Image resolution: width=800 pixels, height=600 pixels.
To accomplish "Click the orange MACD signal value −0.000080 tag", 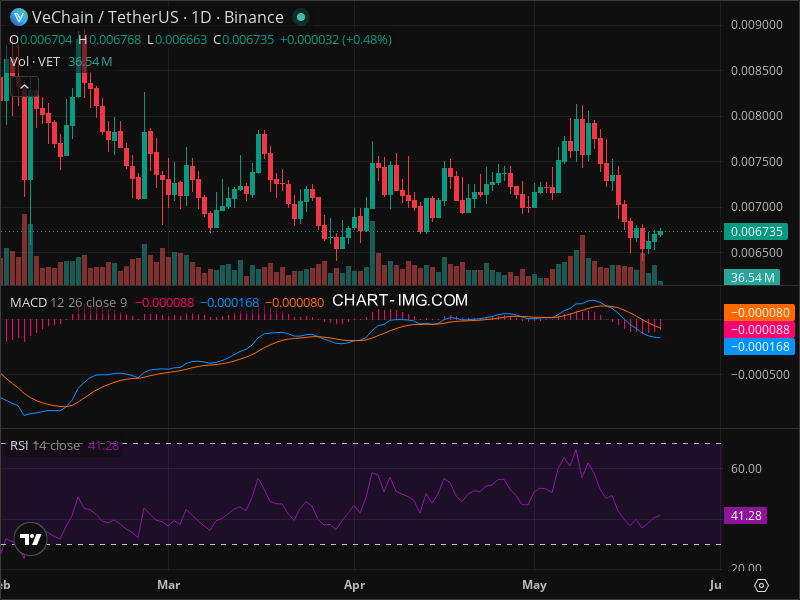I will pyautogui.click(x=759, y=312).
